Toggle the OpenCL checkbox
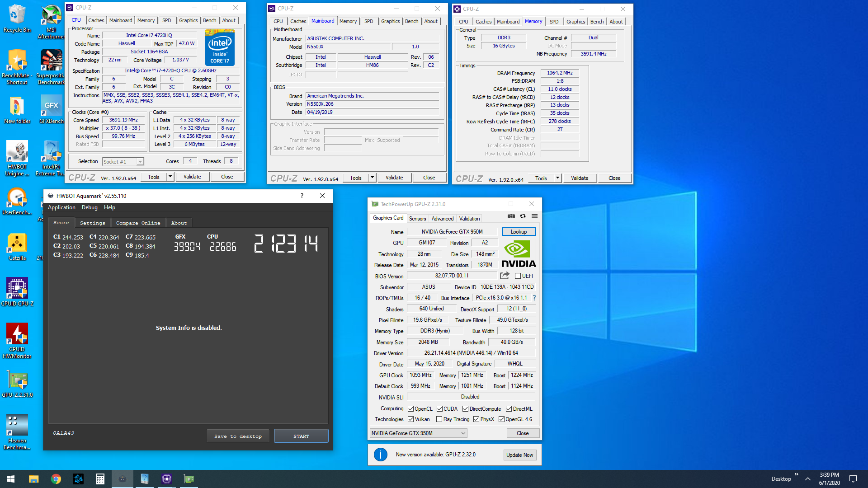 click(x=410, y=409)
